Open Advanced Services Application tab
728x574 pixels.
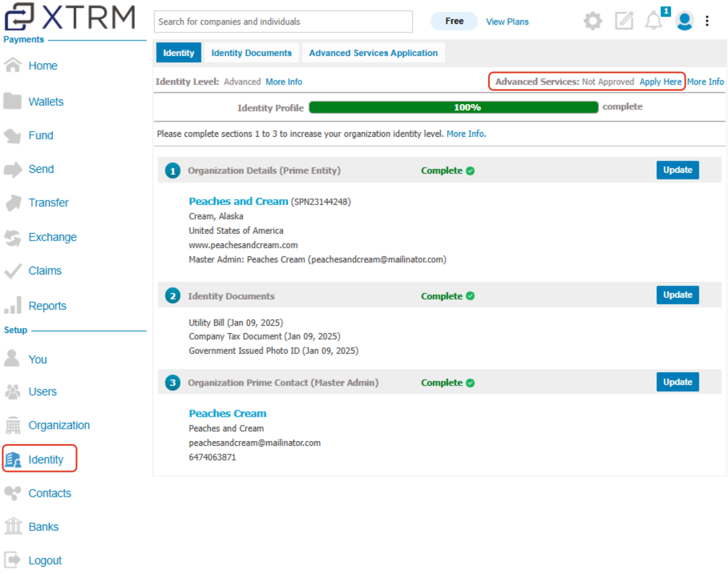pyautogui.click(x=373, y=53)
